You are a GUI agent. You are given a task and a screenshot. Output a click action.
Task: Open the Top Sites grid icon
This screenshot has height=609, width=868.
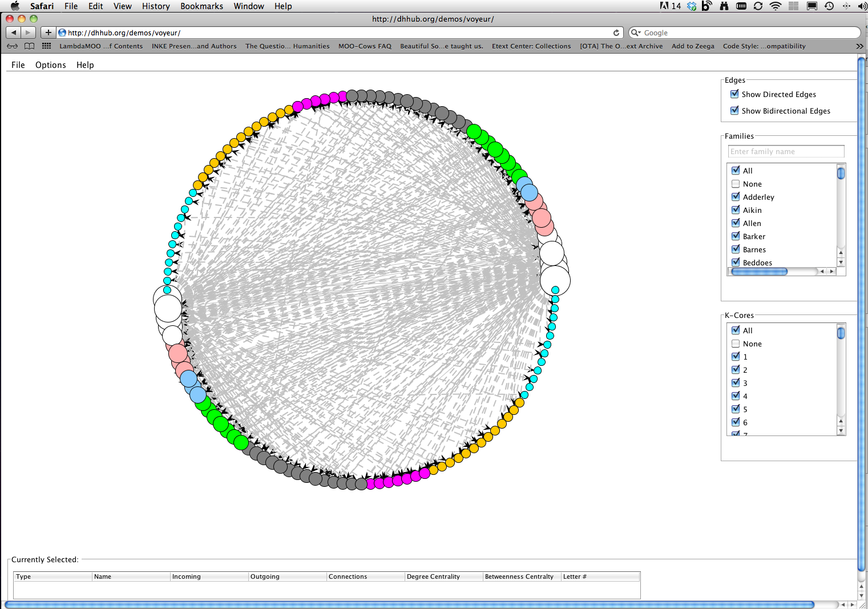coord(46,46)
